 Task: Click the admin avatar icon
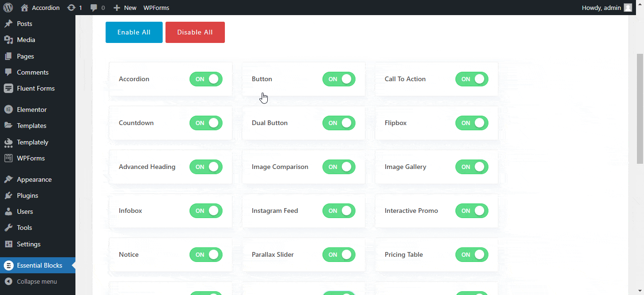[x=628, y=8]
